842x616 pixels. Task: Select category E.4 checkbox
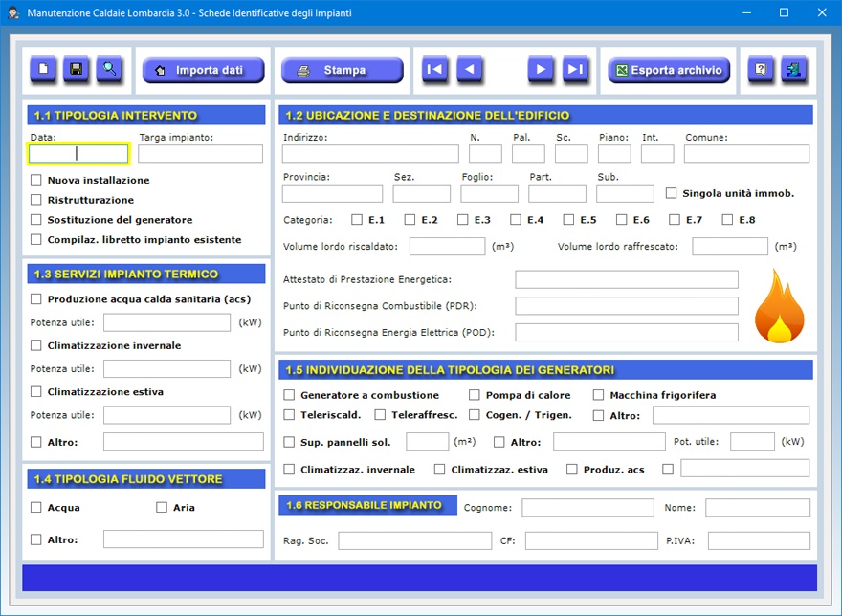(516, 220)
